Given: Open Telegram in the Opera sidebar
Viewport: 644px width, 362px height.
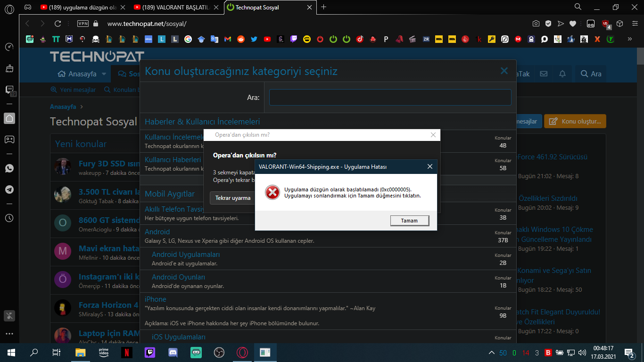Looking at the screenshot, I should click(9, 189).
